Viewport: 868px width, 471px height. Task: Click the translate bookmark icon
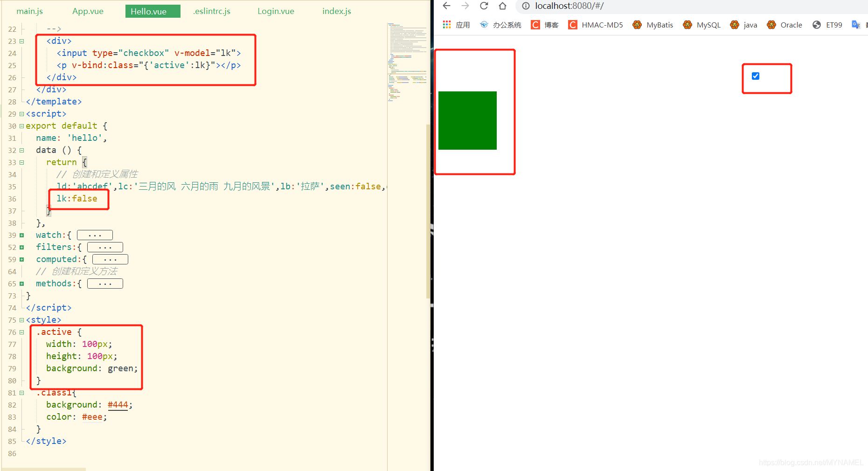[856, 25]
